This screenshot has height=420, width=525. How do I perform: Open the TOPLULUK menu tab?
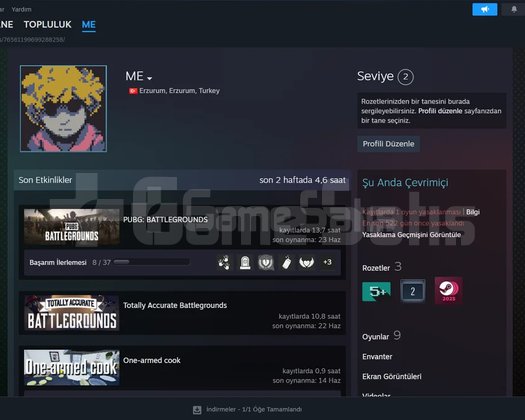48,24
